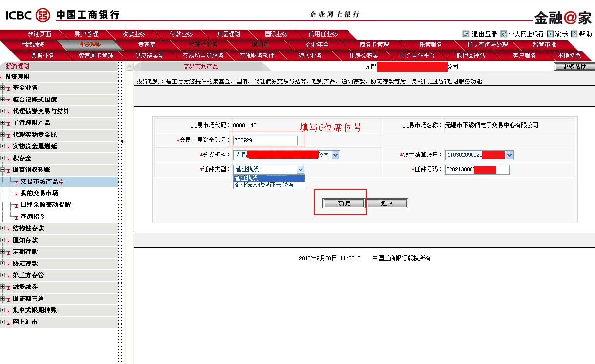The height and width of the screenshot is (364, 595).
Task: Select 定期存款 in the tree
Action: (25, 252)
